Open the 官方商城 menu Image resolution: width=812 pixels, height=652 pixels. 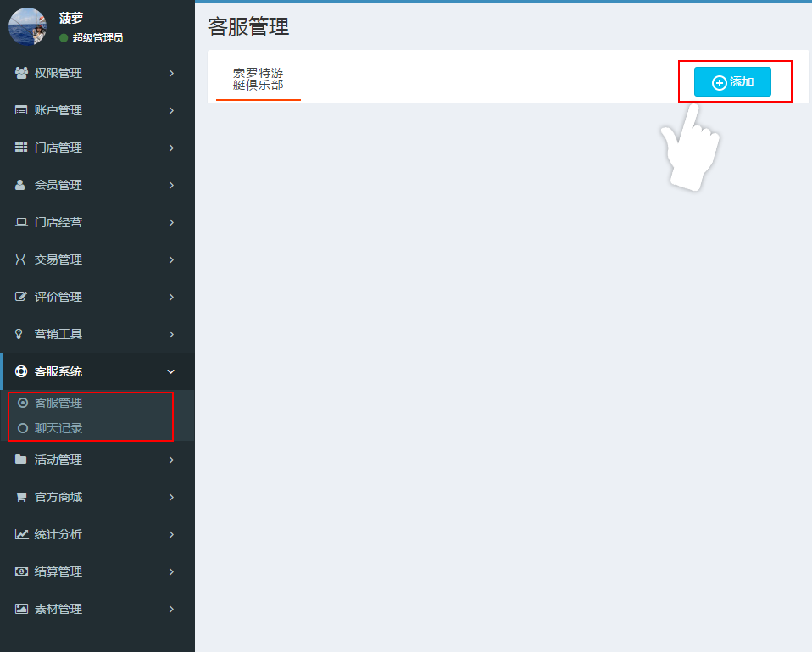(97, 497)
